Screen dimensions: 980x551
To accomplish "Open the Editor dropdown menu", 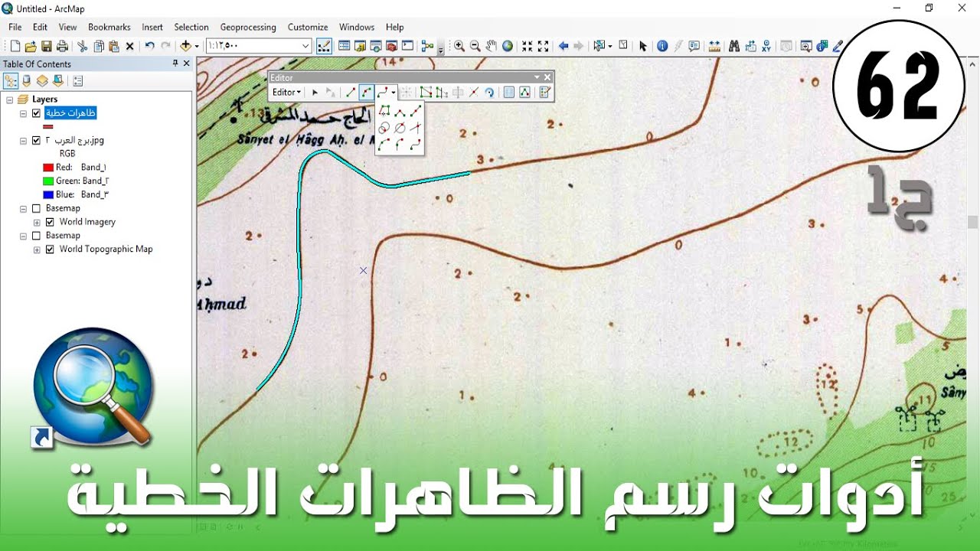I will tap(287, 92).
